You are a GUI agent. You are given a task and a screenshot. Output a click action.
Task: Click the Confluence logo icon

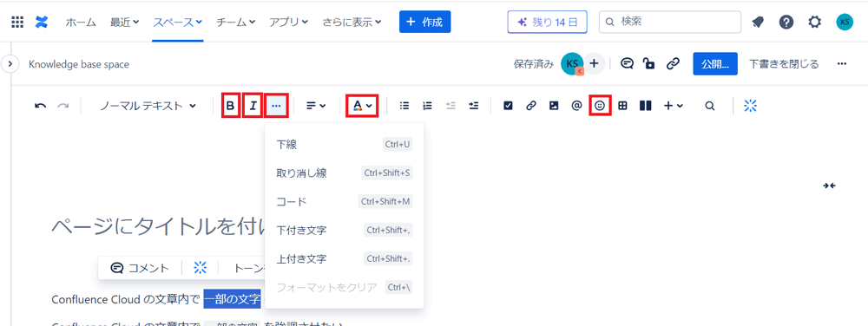pyautogui.click(x=41, y=22)
